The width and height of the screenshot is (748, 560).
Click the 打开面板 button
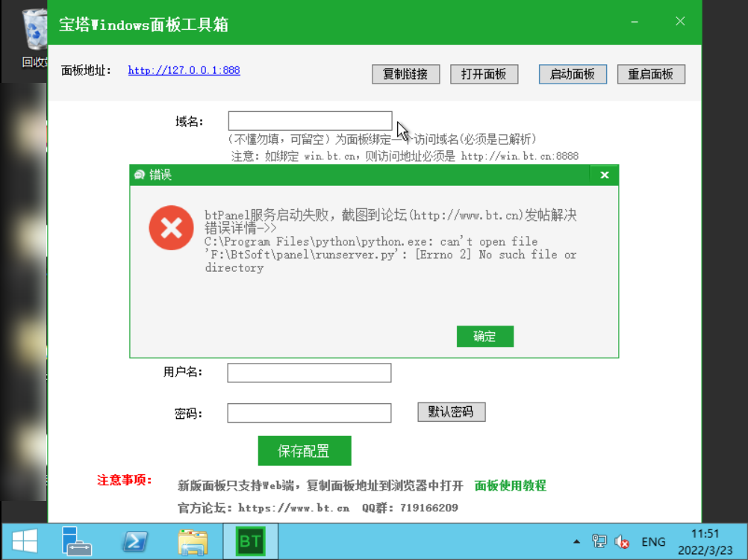point(484,74)
